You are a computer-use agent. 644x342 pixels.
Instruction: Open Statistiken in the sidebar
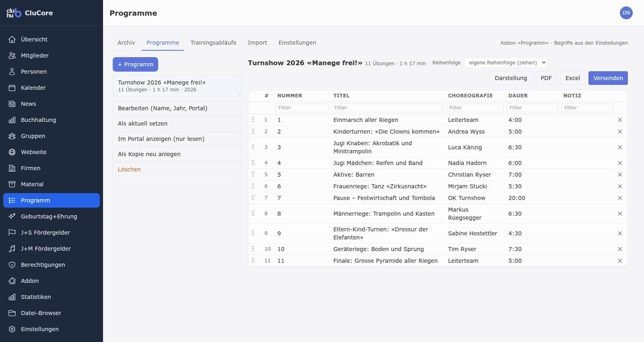[x=52, y=297]
